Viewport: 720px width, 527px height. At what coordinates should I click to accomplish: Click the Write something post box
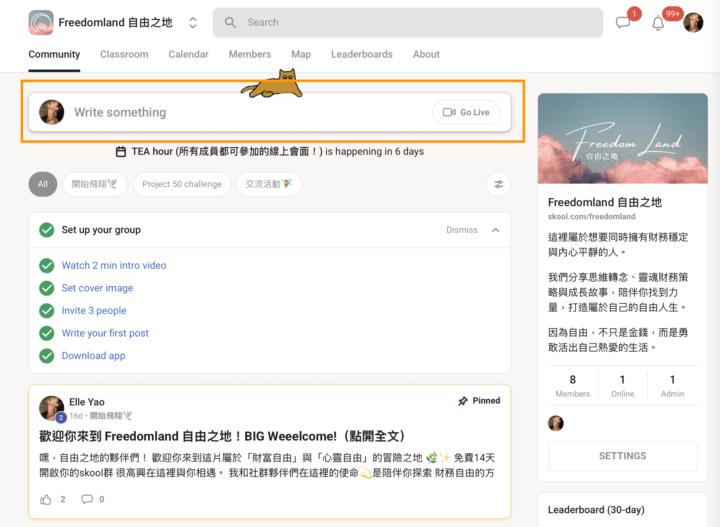click(x=270, y=112)
